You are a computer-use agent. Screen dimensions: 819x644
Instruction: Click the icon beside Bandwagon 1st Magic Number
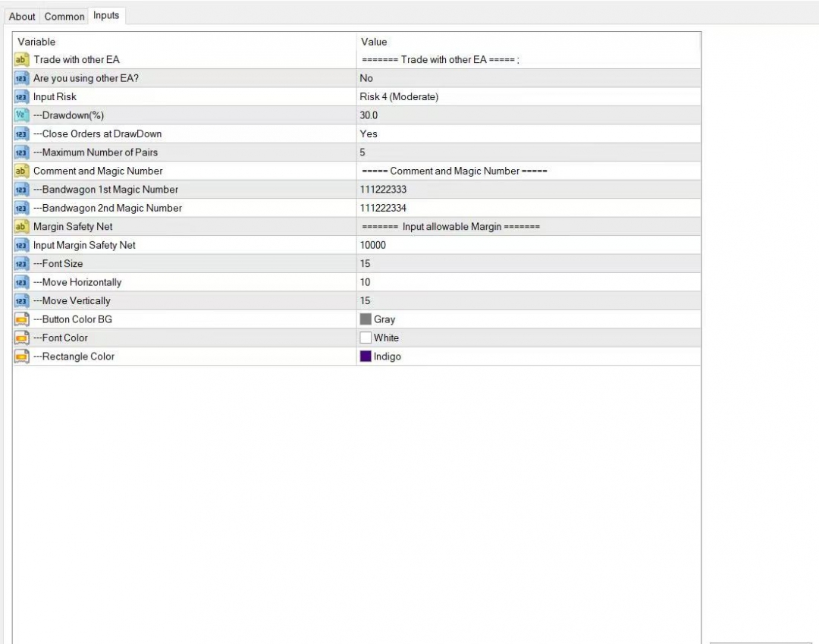(21, 190)
